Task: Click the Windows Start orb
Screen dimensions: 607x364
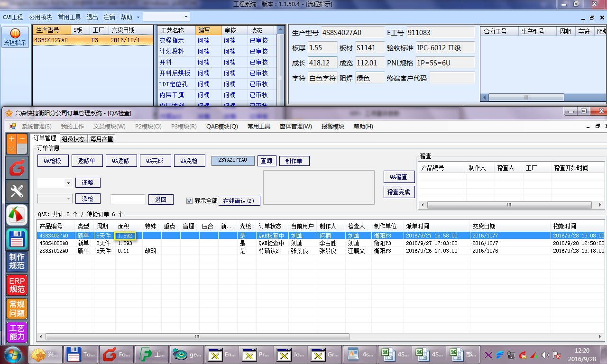Action: (x=12, y=355)
